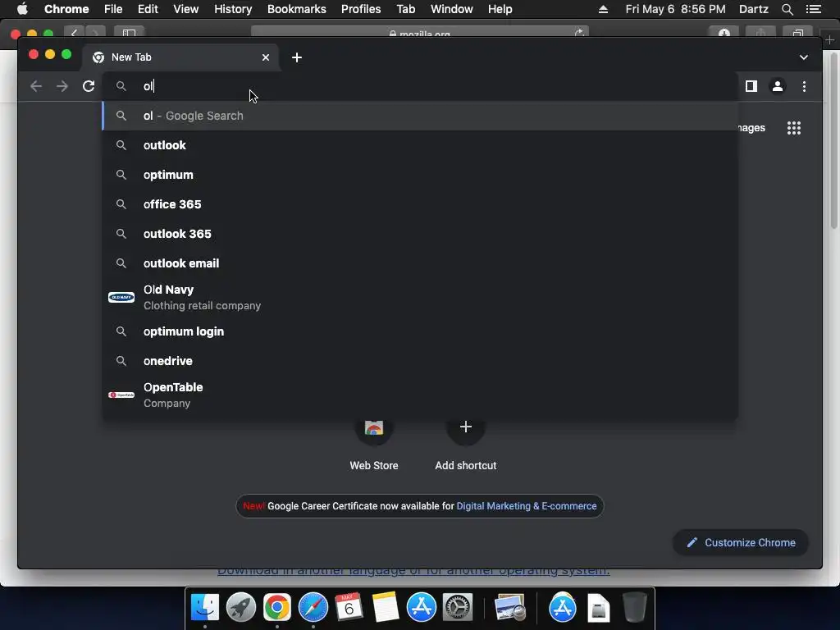Click Safari's download in another language link
Image resolution: width=840 pixels, height=630 pixels.
(x=413, y=572)
